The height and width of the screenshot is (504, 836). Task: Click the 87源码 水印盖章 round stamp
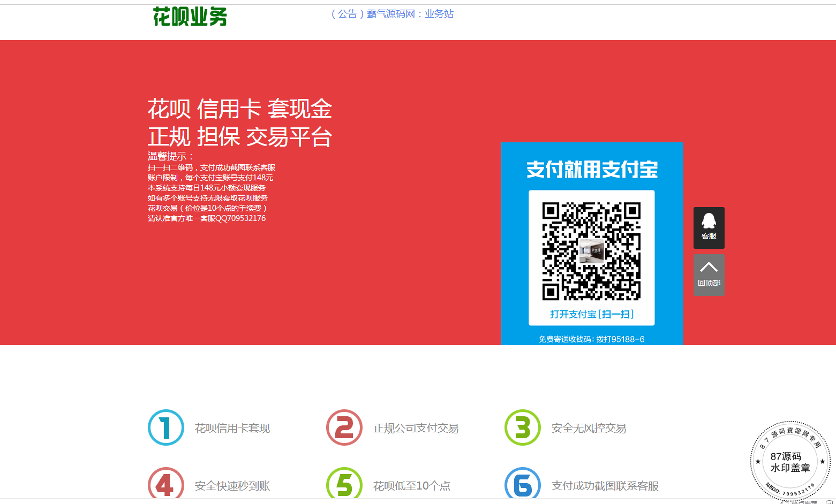point(790,462)
